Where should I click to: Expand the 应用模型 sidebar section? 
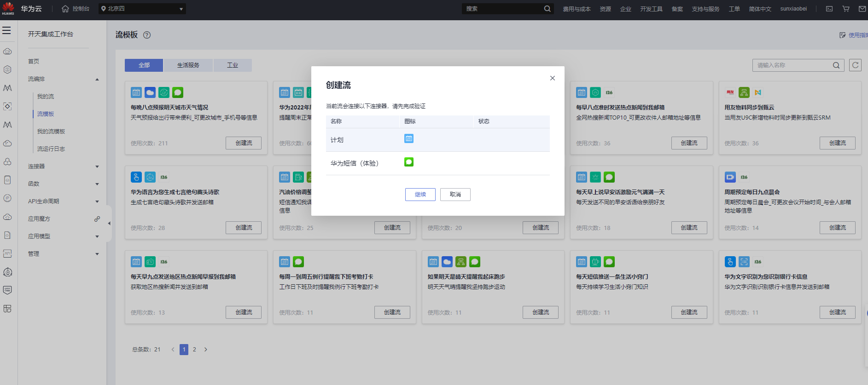point(97,236)
